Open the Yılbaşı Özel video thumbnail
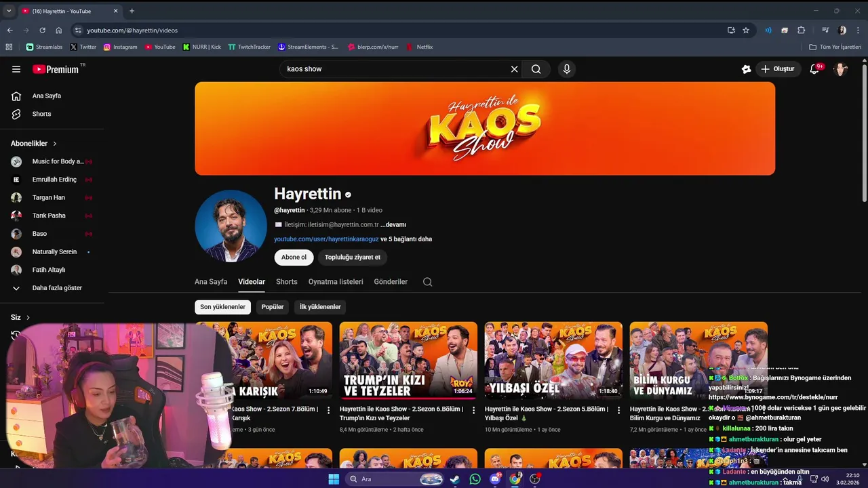 pos(553,361)
